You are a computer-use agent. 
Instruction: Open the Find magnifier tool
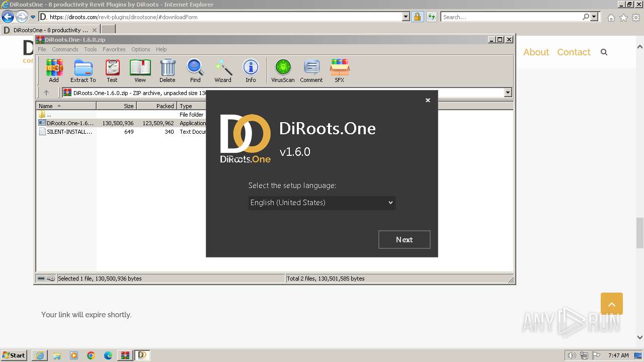tap(195, 70)
